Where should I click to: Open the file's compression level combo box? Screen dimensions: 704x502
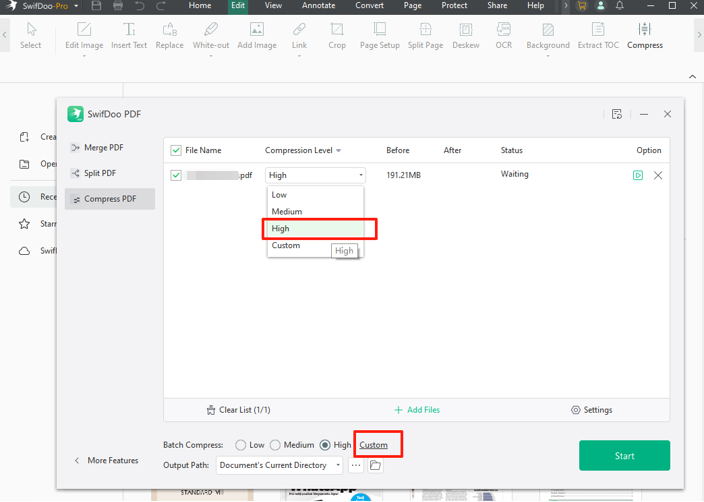[315, 175]
